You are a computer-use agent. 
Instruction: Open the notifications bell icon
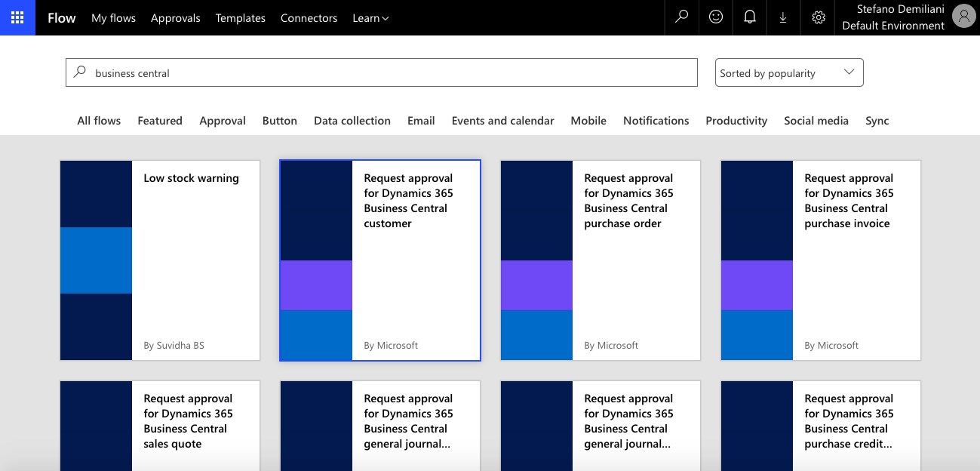(749, 17)
